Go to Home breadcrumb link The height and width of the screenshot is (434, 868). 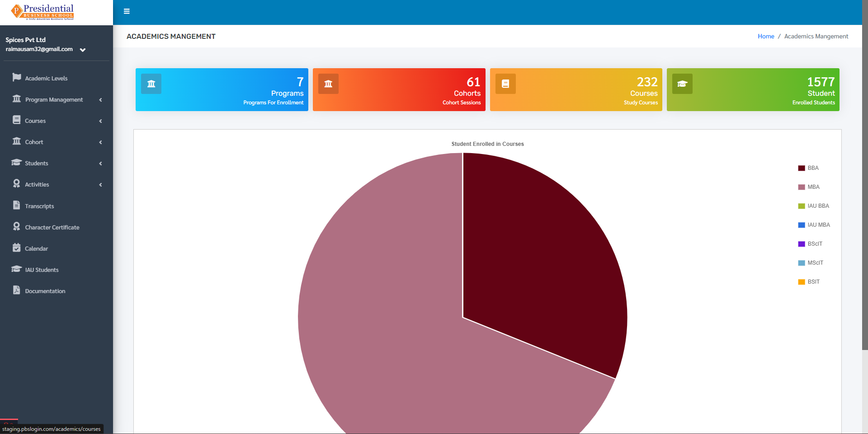[x=766, y=37]
